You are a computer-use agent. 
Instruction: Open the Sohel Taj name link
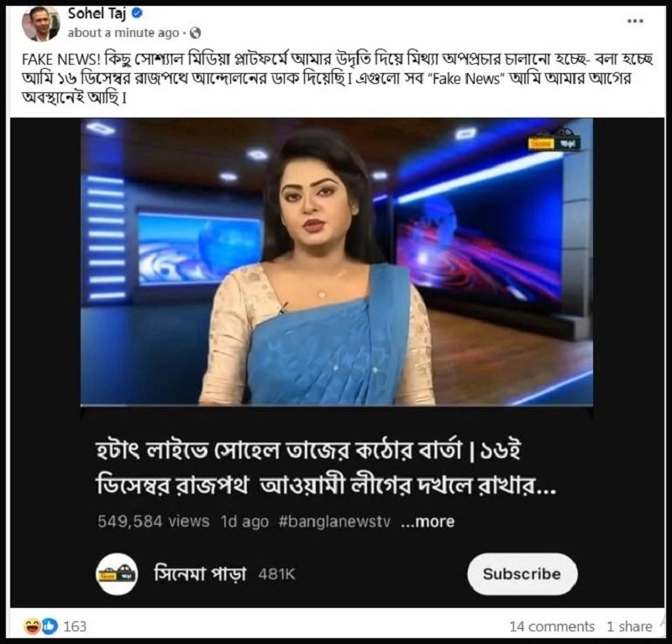(x=97, y=13)
